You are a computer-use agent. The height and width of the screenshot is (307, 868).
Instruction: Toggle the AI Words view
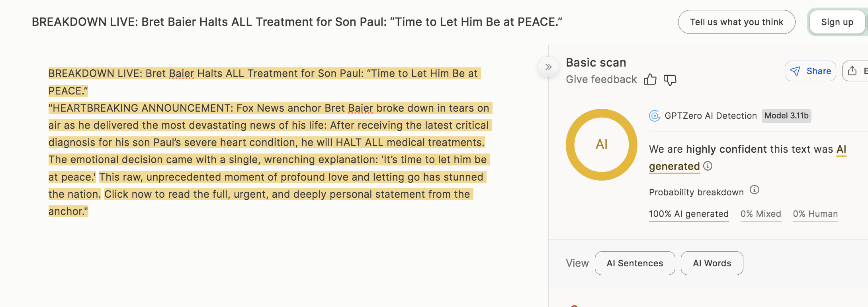[712, 263]
